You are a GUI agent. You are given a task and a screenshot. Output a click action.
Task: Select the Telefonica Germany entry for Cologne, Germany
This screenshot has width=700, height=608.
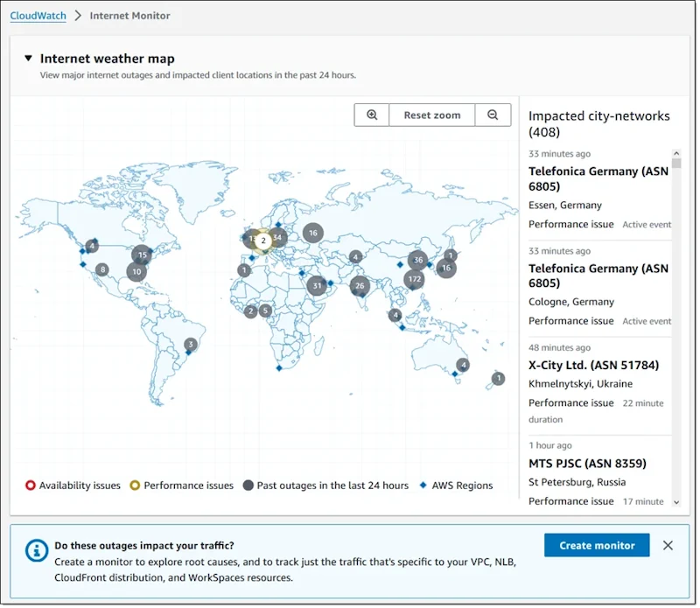pos(600,289)
